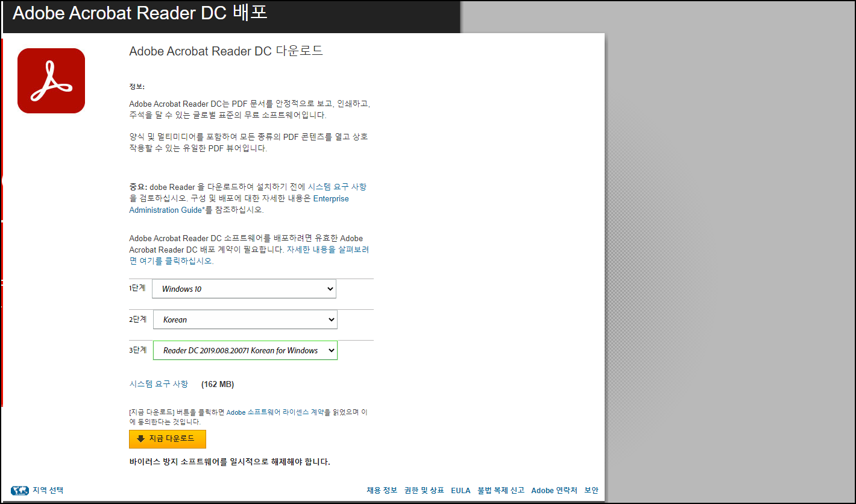856x504 pixels.
Task: Open the 불법 복제 신고 footer link
Action: (501, 490)
